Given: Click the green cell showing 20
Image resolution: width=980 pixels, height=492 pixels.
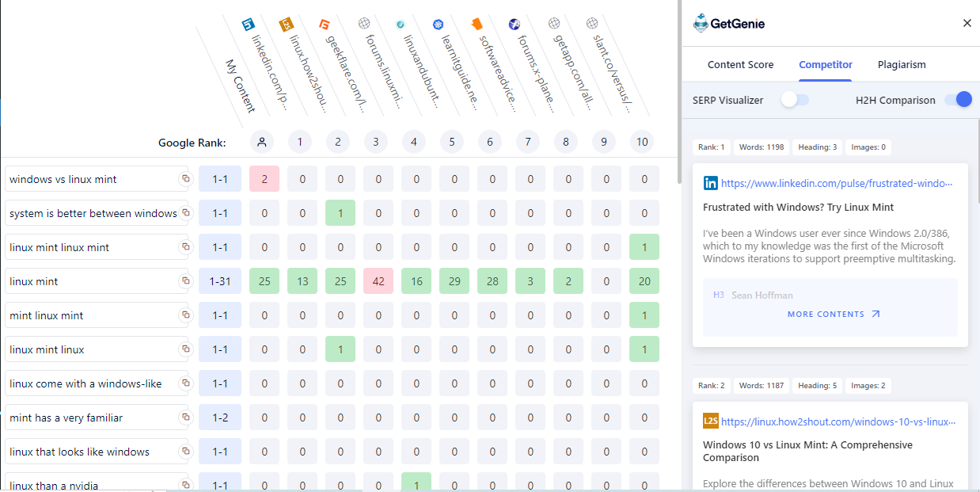Looking at the screenshot, I should click(644, 281).
